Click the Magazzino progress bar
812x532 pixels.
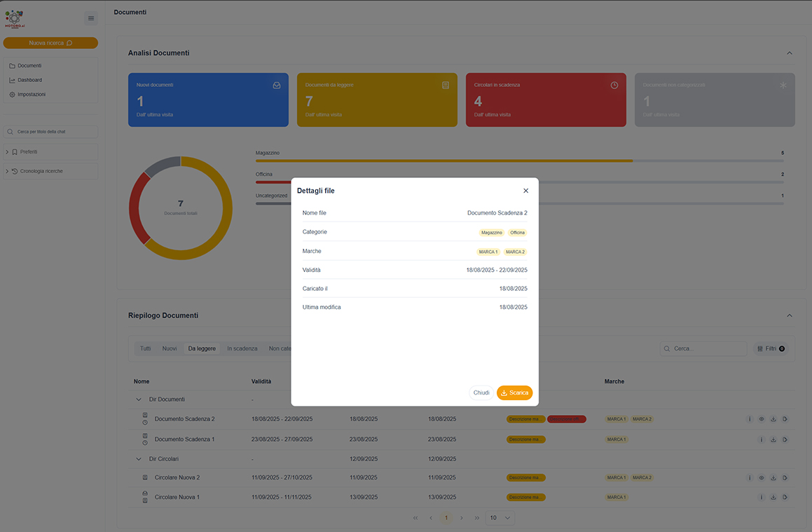click(x=519, y=161)
